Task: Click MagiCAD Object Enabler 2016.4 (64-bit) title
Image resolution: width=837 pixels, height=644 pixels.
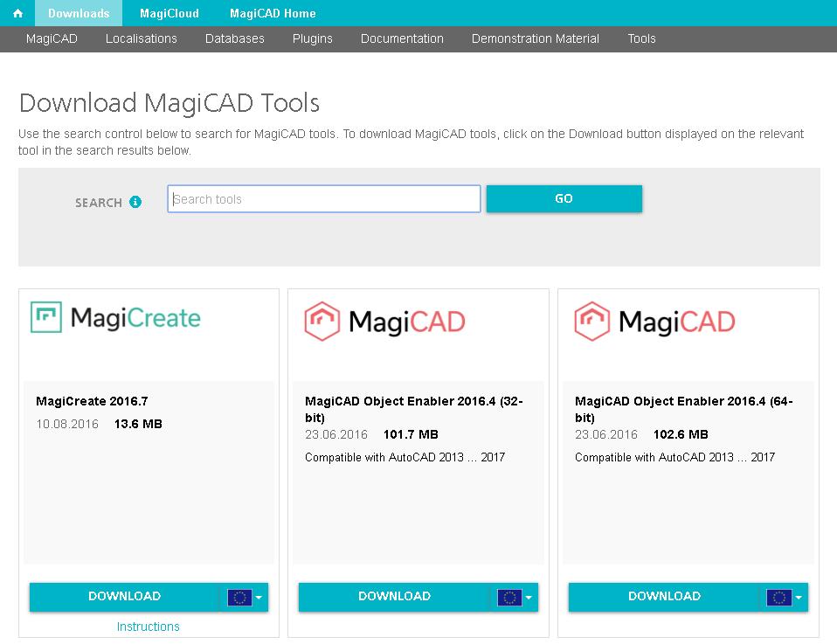Action: coord(684,409)
